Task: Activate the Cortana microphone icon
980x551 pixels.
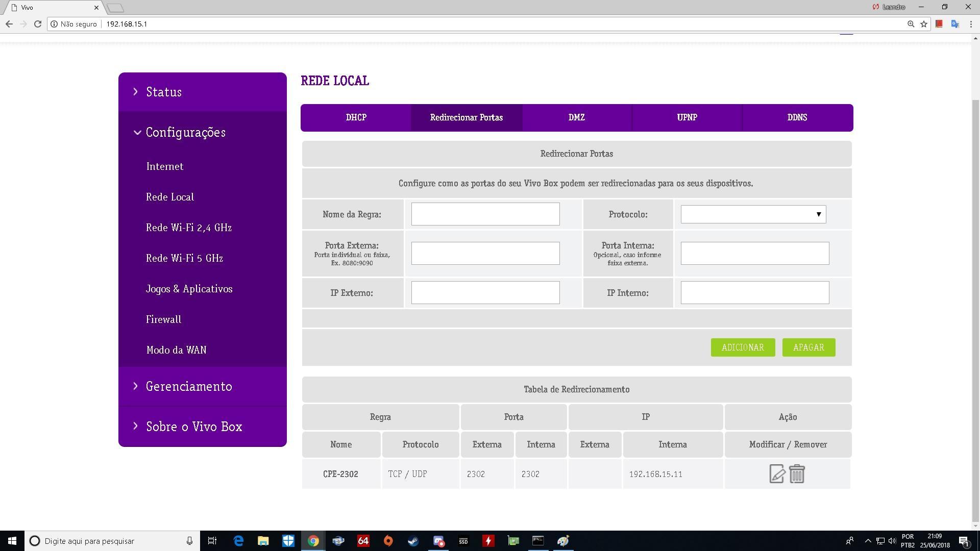Action: [189, 541]
